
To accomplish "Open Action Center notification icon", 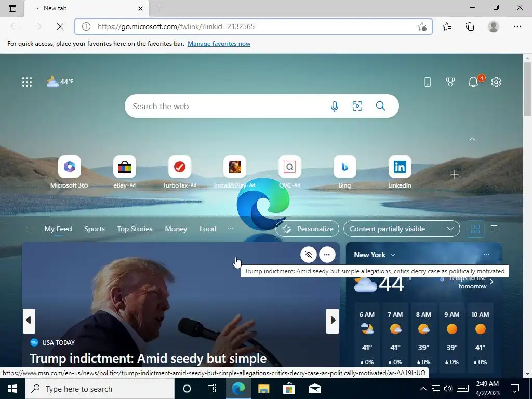I will tap(515, 389).
